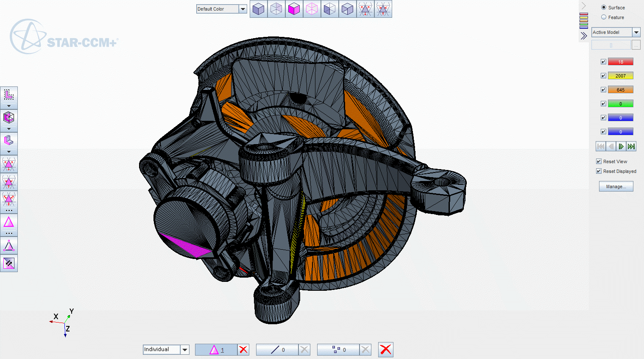
Task: Click the triangle with vertex points icon
Action: point(9,245)
